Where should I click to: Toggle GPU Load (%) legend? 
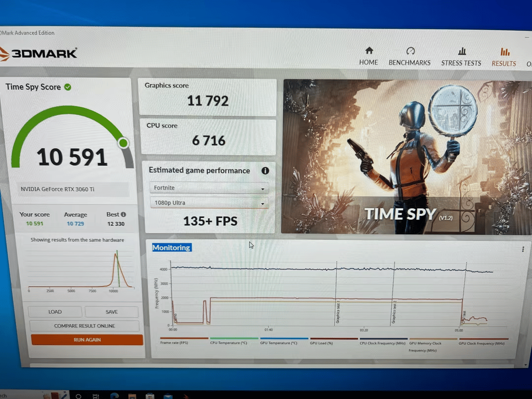pyautogui.click(x=333, y=341)
